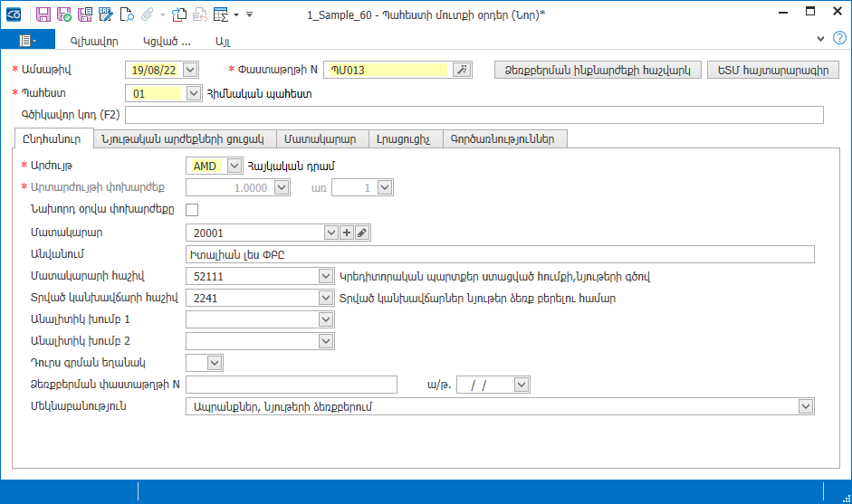Viewport: 852px width, 504px height.
Task: Click the table with sigma totals icon
Action: click(221, 14)
